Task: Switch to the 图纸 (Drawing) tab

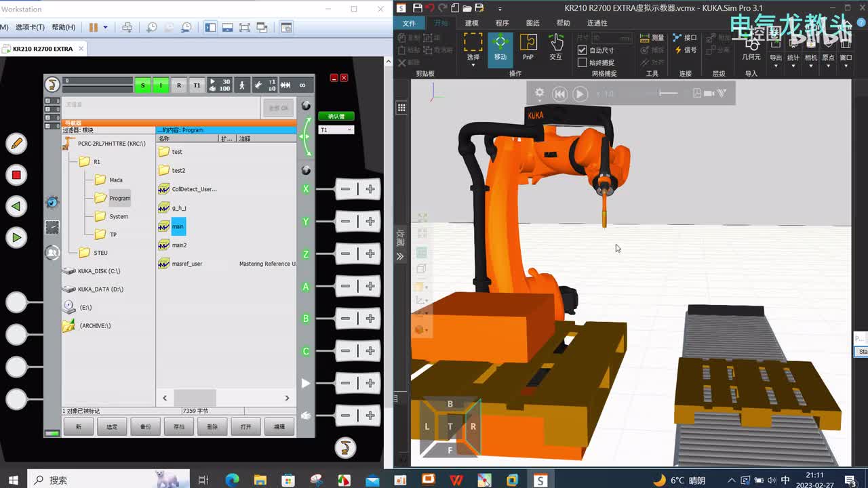Action: pos(533,23)
